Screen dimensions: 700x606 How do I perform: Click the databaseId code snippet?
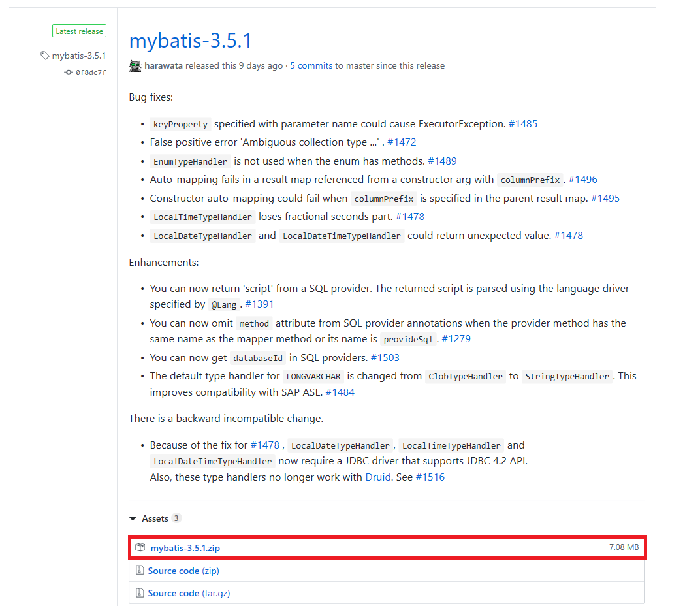[257, 358]
